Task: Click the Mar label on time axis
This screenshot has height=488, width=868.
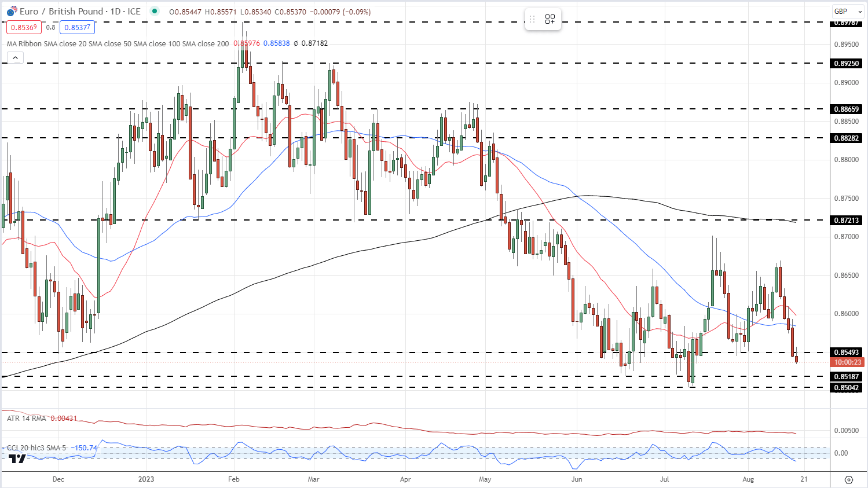Action: pos(314,479)
